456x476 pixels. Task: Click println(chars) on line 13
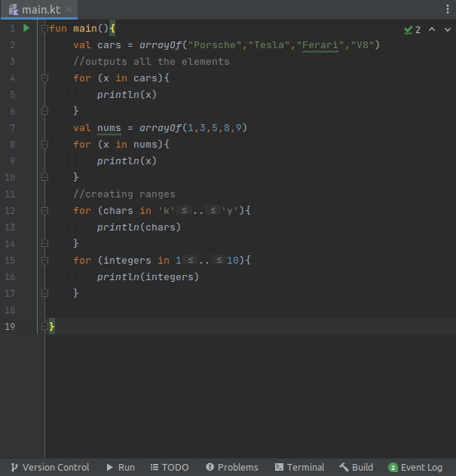tap(139, 227)
